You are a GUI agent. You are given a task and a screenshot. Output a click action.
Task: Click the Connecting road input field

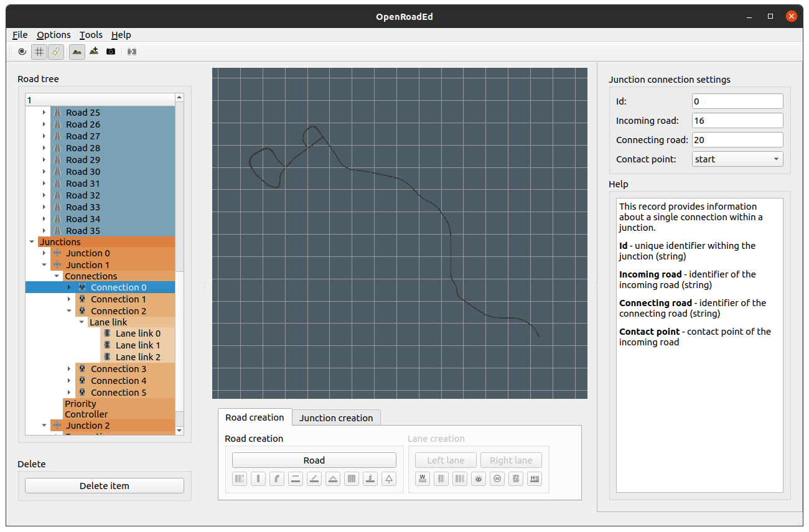tap(737, 140)
